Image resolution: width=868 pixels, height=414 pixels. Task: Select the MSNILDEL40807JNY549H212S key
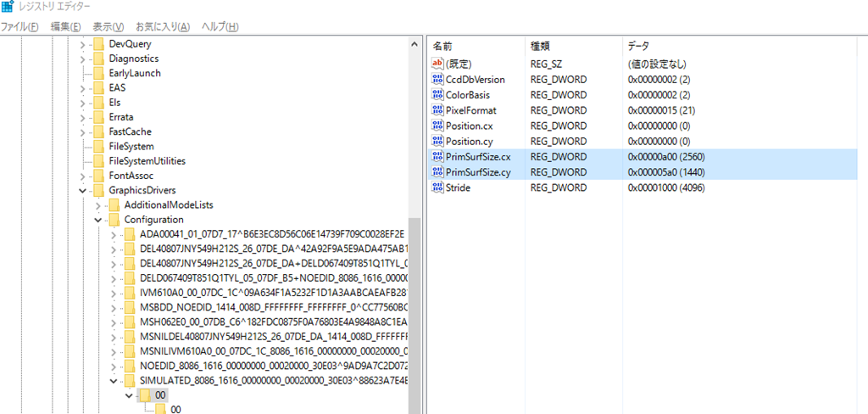point(274,337)
